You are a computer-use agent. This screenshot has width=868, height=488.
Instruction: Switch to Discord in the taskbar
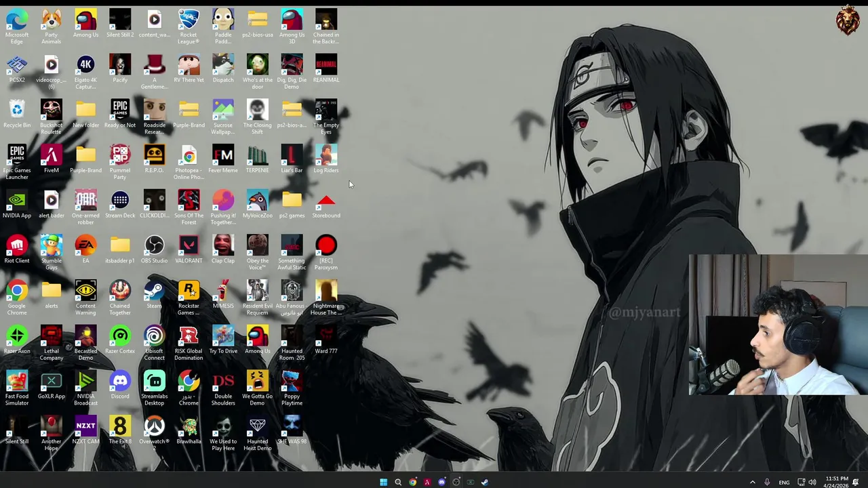[x=441, y=482]
